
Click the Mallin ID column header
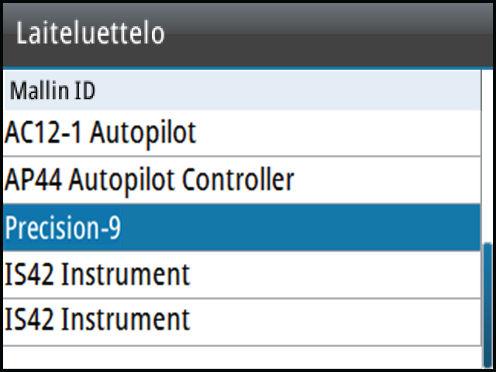tap(242, 90)
